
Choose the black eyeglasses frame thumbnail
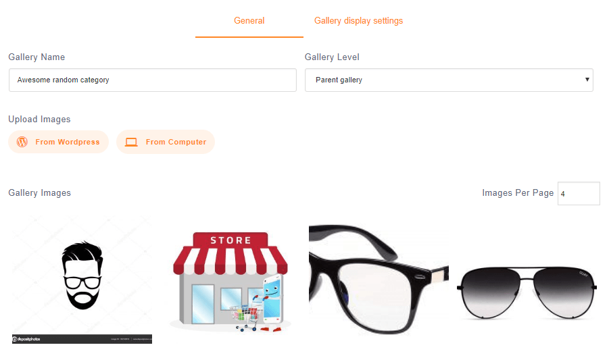pyautogui.click(x=379, y=279)
